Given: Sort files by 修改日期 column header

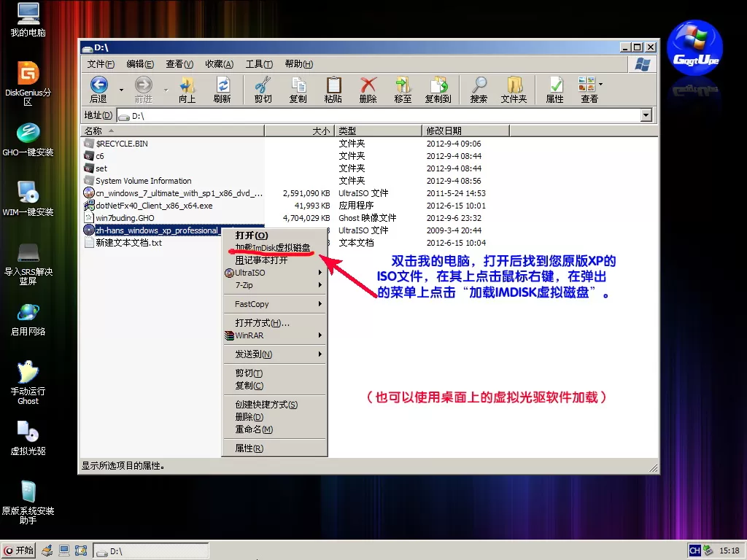Looking at the screenshot, I should pos(464,131).
